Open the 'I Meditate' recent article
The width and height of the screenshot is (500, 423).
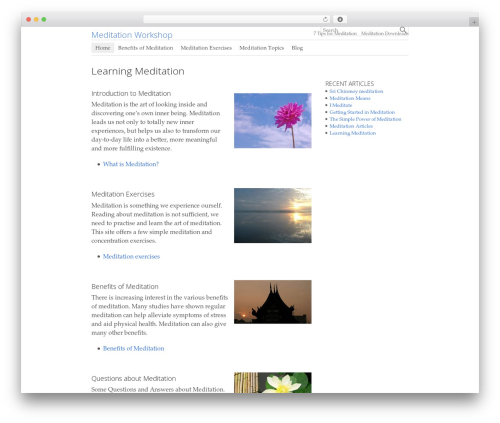[341, 105]
